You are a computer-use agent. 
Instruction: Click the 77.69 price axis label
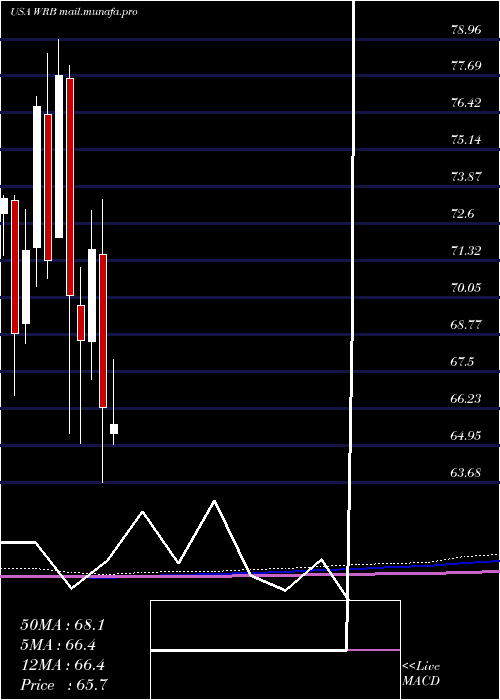466,66
